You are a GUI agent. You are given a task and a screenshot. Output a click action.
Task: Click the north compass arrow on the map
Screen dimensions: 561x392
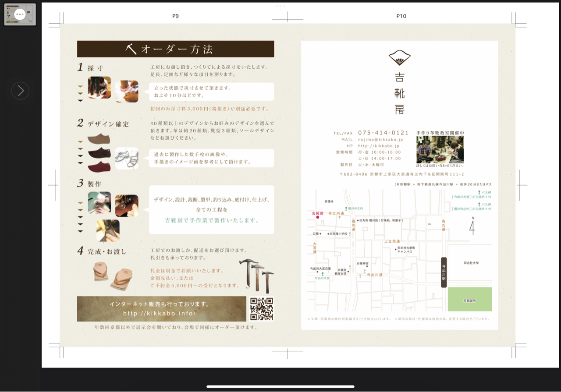472,227
